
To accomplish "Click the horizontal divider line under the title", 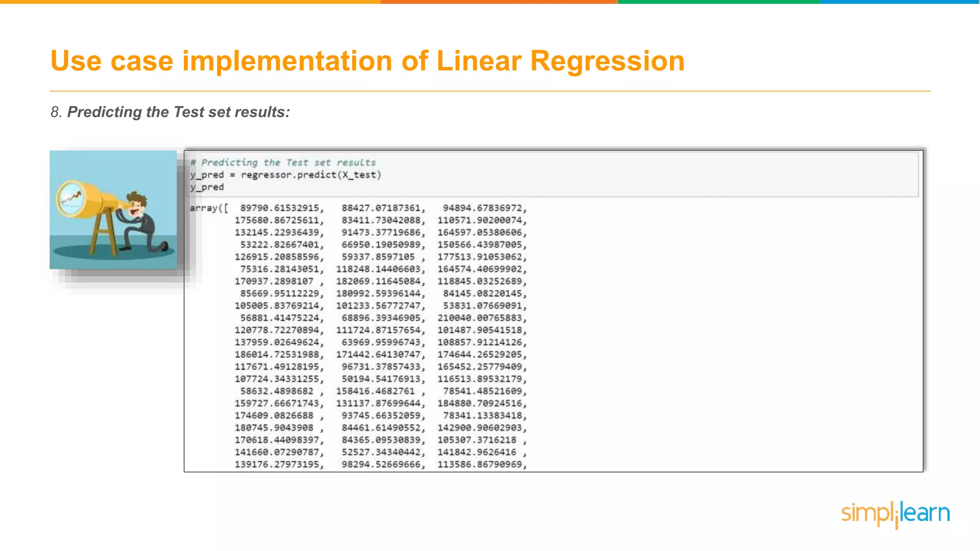I will (x=490, y=91).
